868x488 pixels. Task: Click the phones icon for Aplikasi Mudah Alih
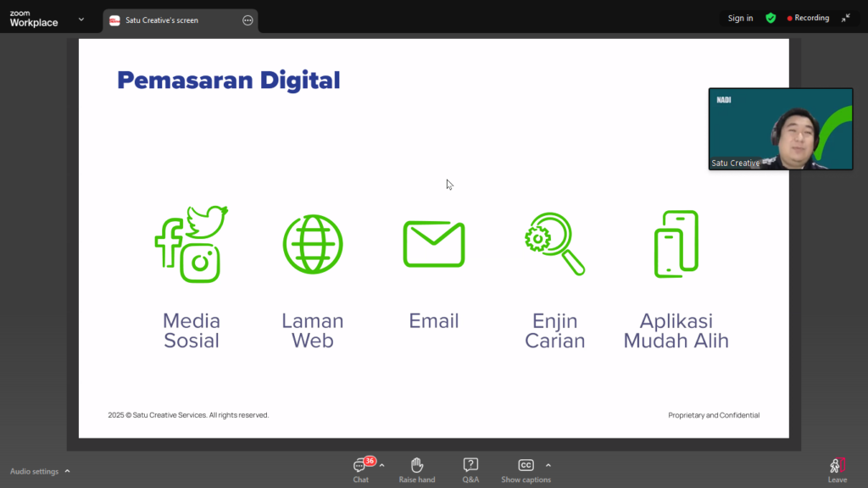tap(676, 244)
